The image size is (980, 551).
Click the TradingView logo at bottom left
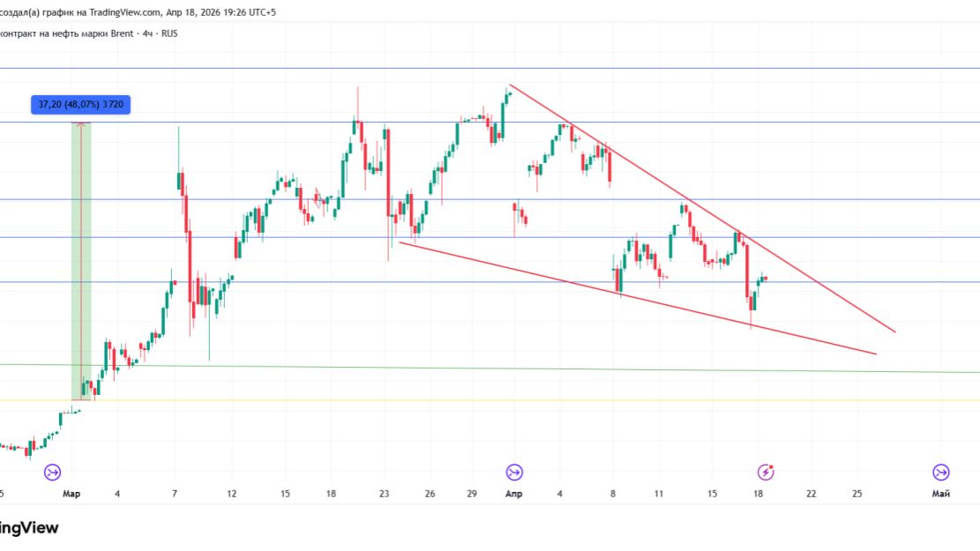29,528
